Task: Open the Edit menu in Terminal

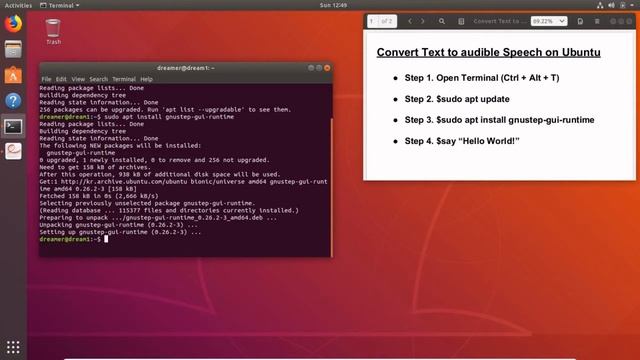Action: [x=61, y=79]
